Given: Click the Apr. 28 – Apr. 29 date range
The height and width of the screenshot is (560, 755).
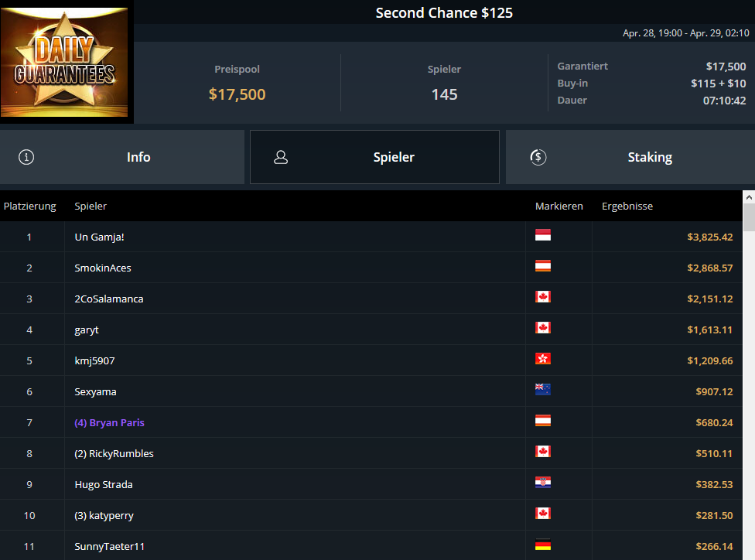Looking at the screenshot, I should coord(685,32).
